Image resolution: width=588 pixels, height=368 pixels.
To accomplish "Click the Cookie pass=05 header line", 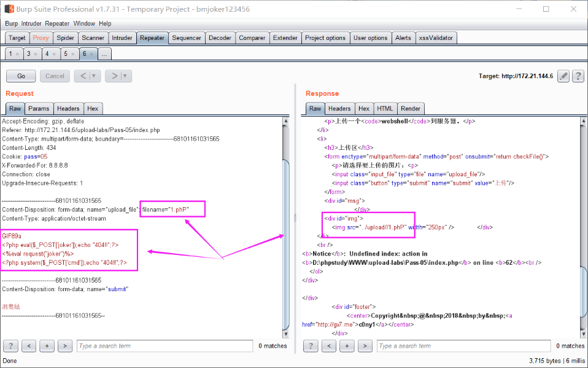I will 25,157.
